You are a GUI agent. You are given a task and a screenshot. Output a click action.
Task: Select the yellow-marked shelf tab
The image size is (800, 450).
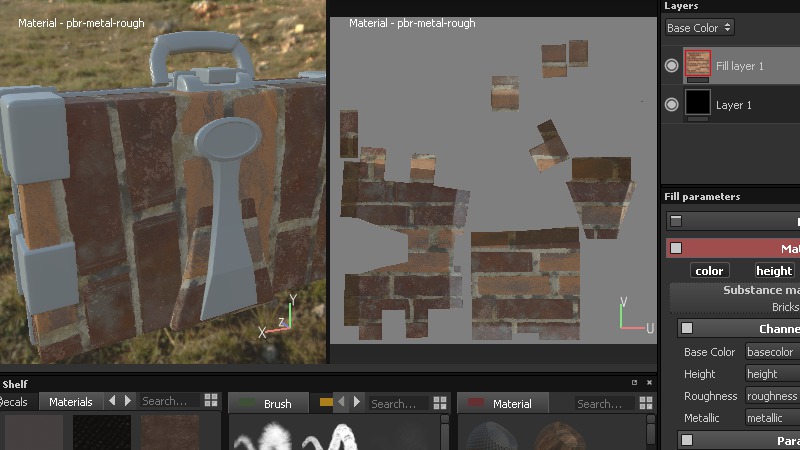click(326, 402)
